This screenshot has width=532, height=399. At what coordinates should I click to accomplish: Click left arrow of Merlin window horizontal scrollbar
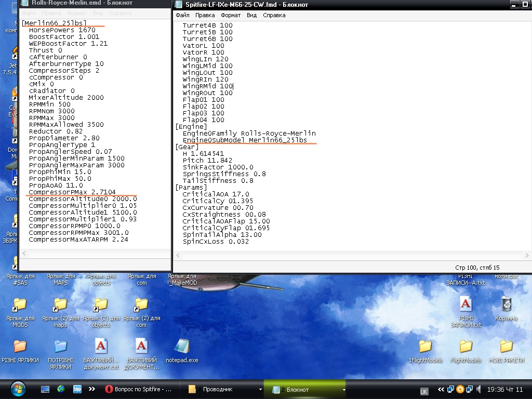24,253
